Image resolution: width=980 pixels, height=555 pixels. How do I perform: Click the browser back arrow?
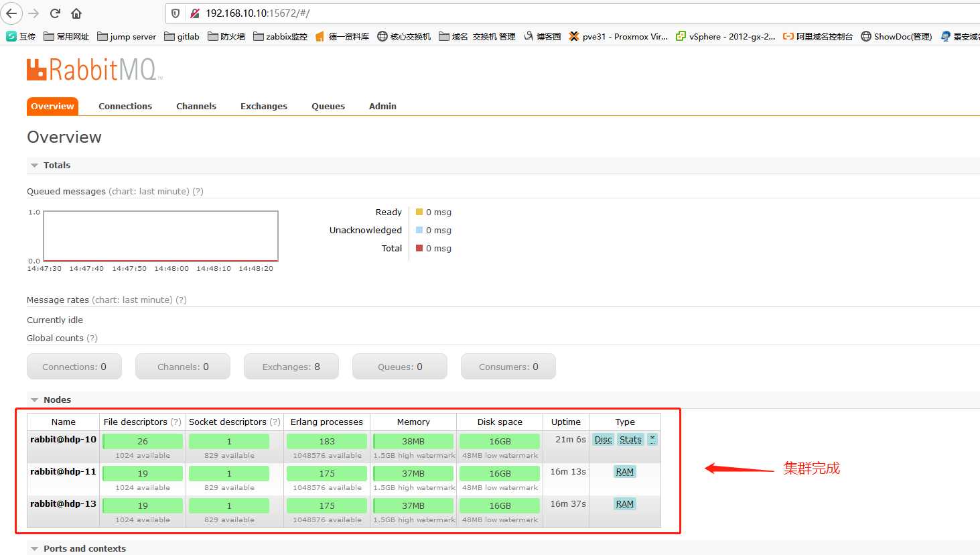click(11, 13)
